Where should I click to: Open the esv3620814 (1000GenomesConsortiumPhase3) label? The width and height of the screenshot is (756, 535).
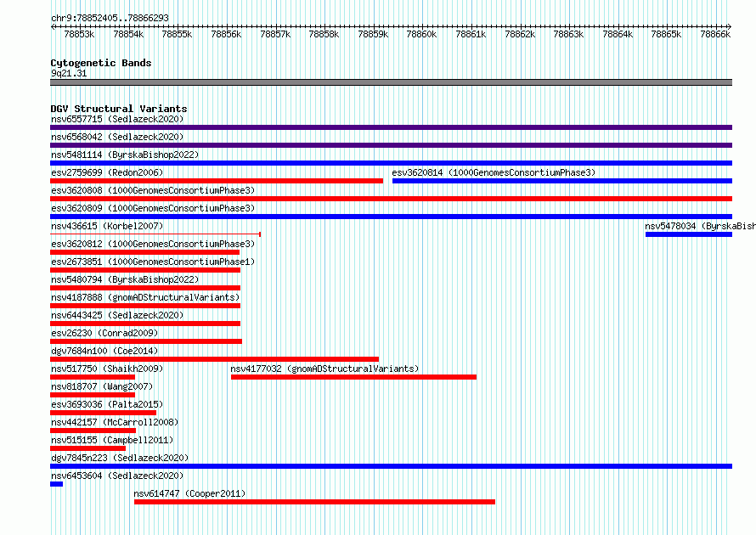point(494,172)
